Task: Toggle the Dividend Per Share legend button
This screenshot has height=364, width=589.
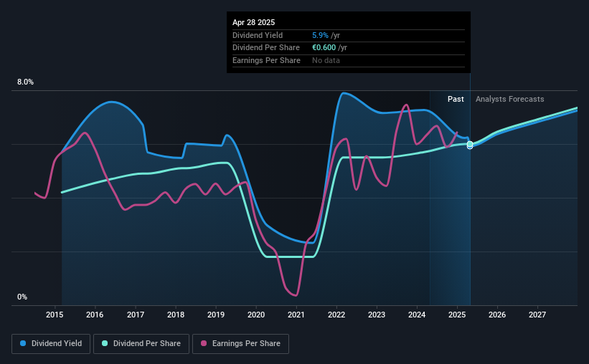Action: pyautogui.click(x=141, y=344)
